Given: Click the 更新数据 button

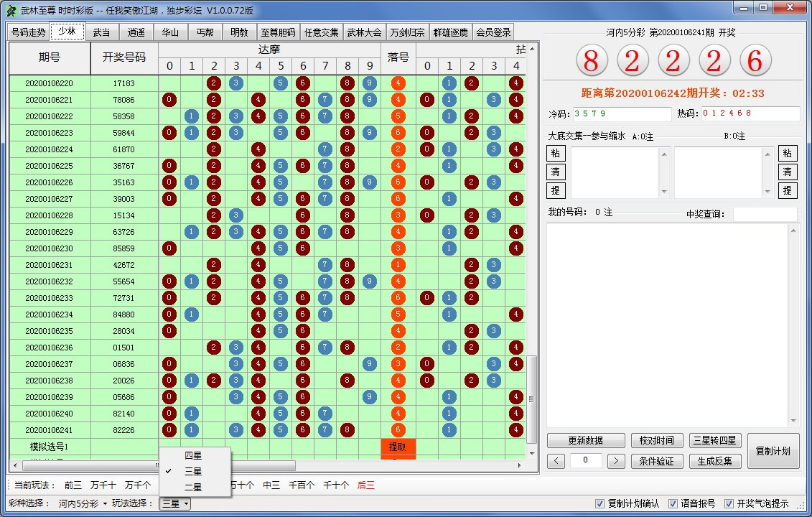Looking at the screenshot, I should [585, 440].
